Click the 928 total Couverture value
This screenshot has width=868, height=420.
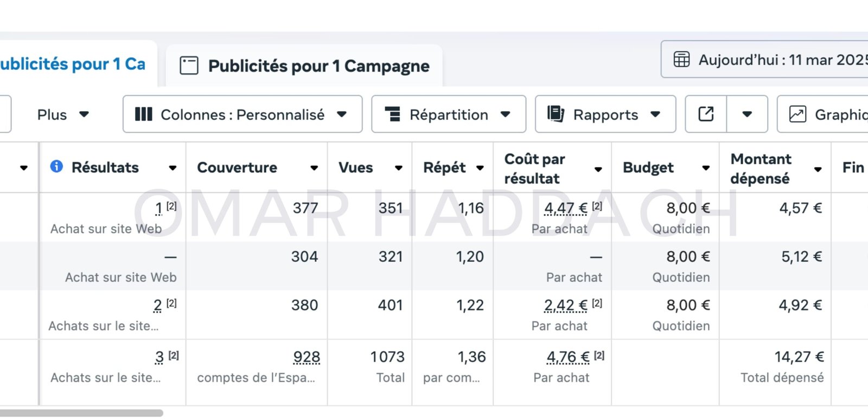pyautogui.click(x=307, y=357)
